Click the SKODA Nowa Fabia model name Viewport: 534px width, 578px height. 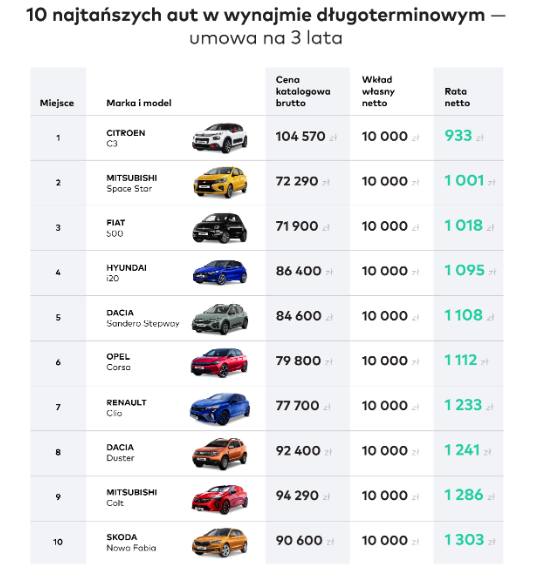click(x=131, y=542)
